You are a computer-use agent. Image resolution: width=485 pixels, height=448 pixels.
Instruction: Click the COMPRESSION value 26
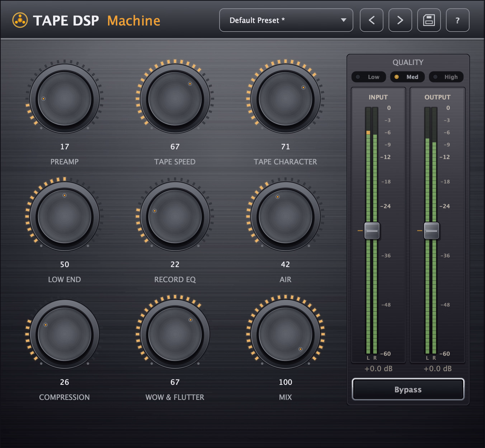click(x=65, y=382)
